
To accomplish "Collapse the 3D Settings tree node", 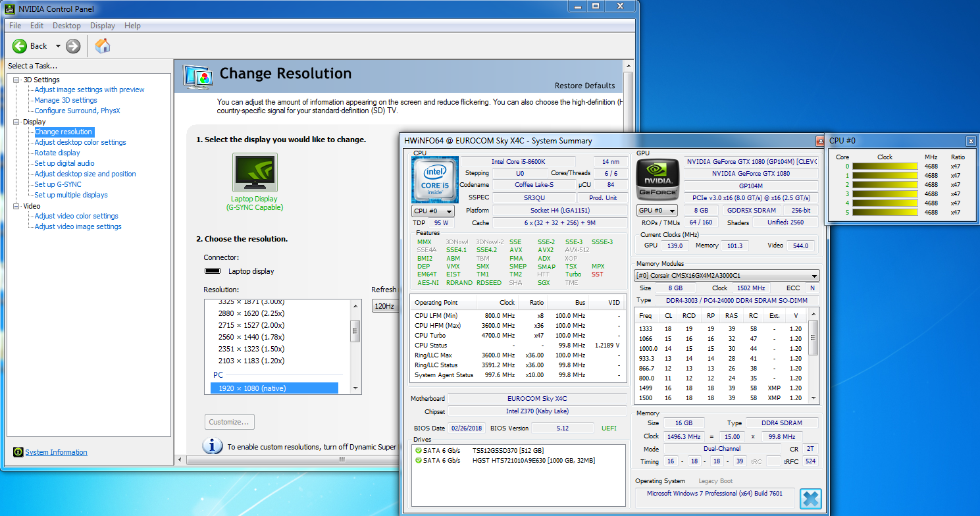I will click(16, 80).
